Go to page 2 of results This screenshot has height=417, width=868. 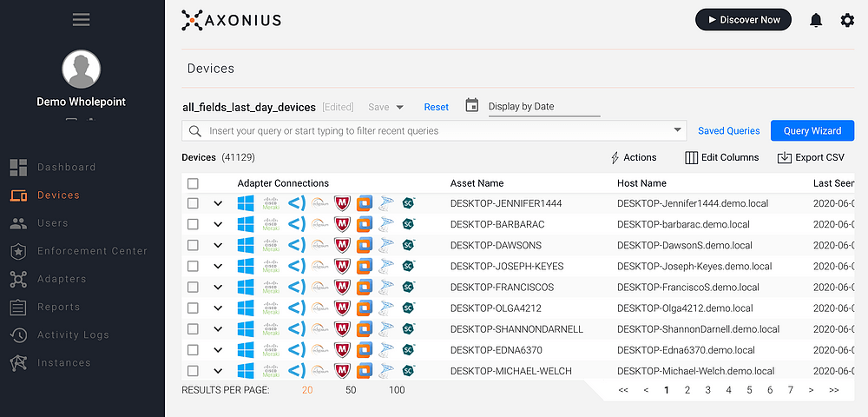coord(687,390)
